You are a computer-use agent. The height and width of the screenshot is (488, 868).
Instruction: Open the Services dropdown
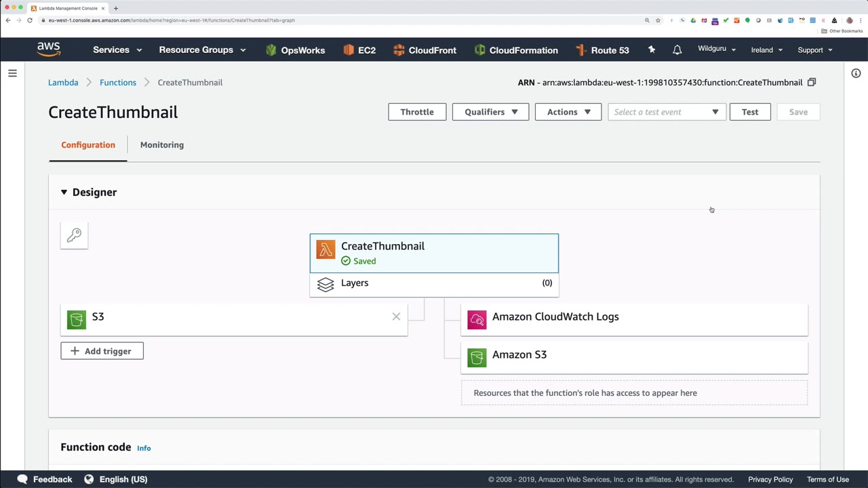(117, 50)
